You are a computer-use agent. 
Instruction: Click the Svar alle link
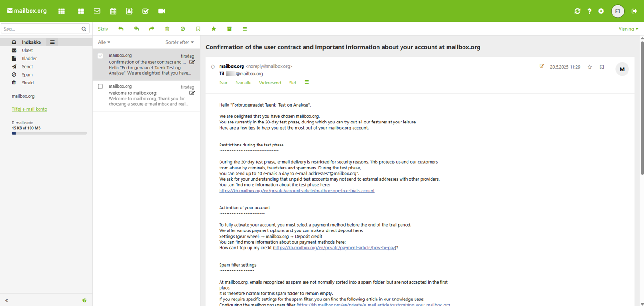[x=243, y=83]
